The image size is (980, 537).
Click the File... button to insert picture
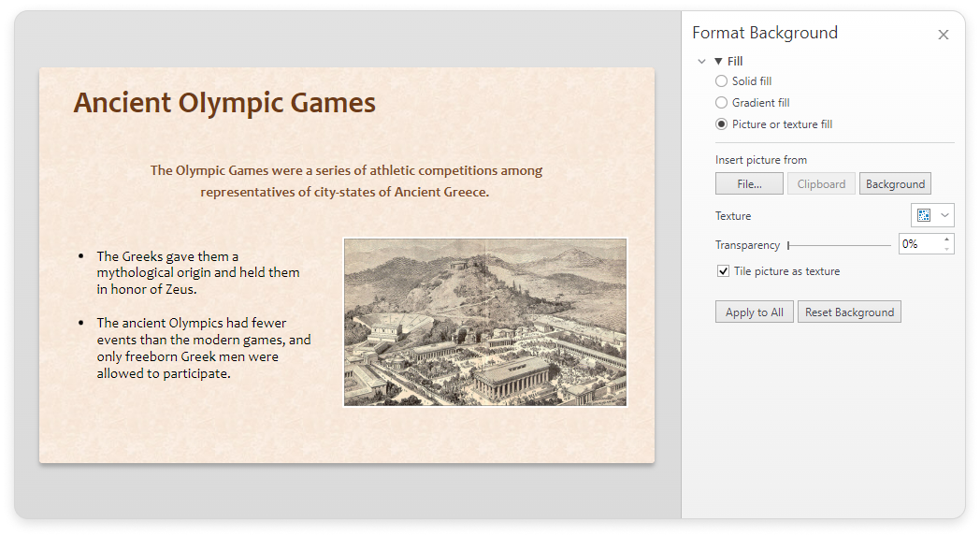(x=749, y=184)
